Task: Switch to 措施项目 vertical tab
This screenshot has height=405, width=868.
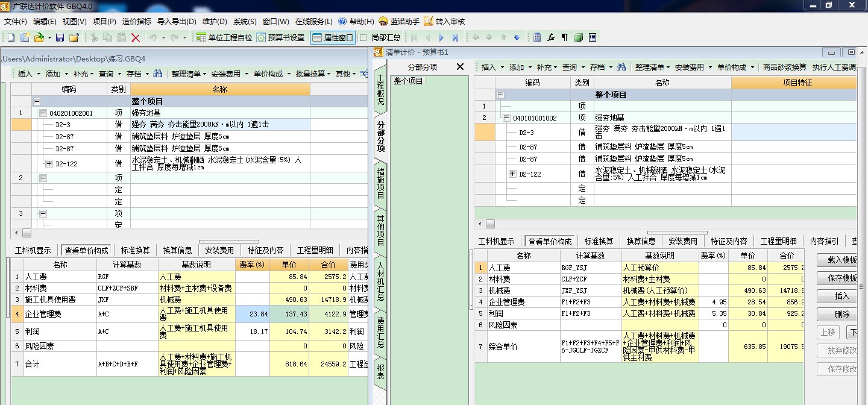Action: (380, 183)
